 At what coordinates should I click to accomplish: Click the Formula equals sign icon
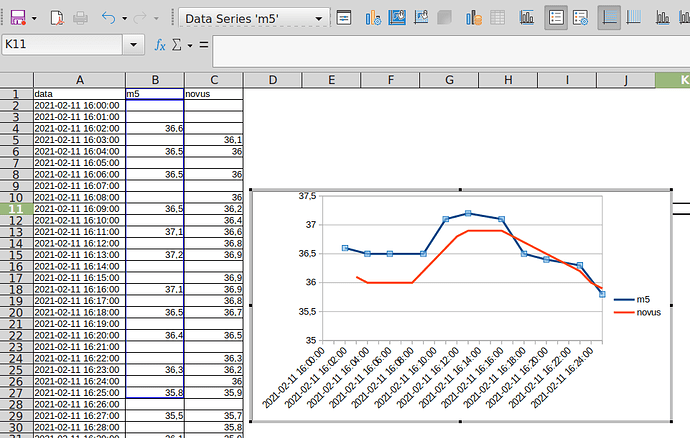(204, 45)
